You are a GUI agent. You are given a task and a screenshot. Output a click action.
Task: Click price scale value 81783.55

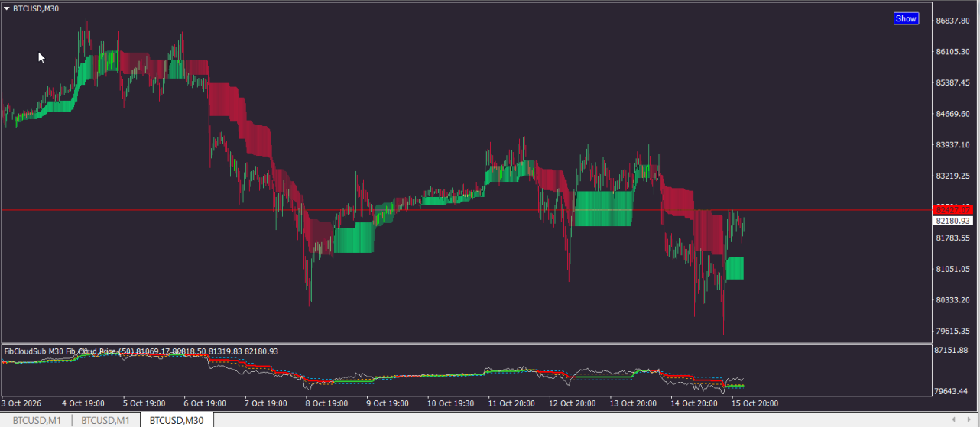pyautogui.click(x=953, y=238)
